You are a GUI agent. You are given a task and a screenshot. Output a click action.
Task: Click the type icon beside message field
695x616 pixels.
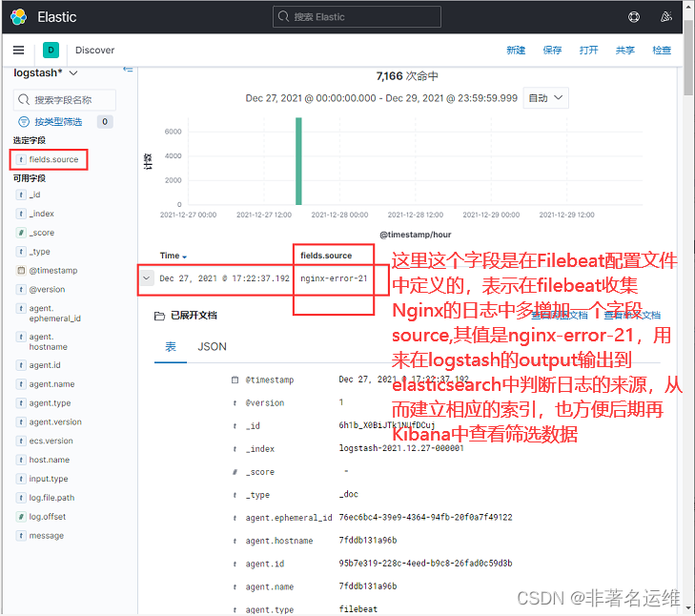[x=21, y=536]
